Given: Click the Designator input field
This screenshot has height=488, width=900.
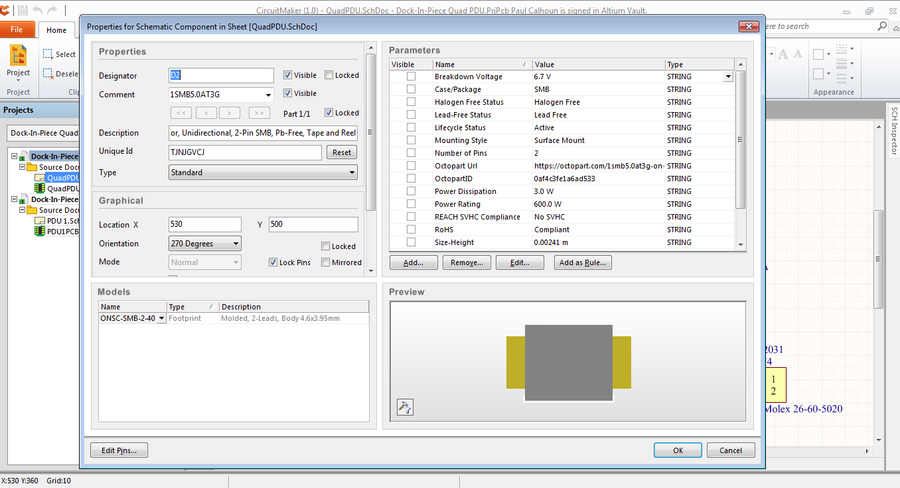Looking at the screenshot, I should [x=221, y=75].
